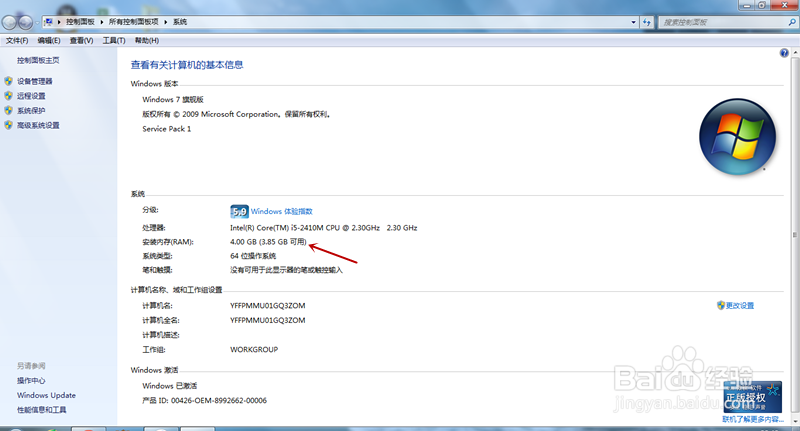Screen dimensions: 800x431
Task: Expand the chevron after 控制面板 in breadcrumb
Action: point(102,22)
